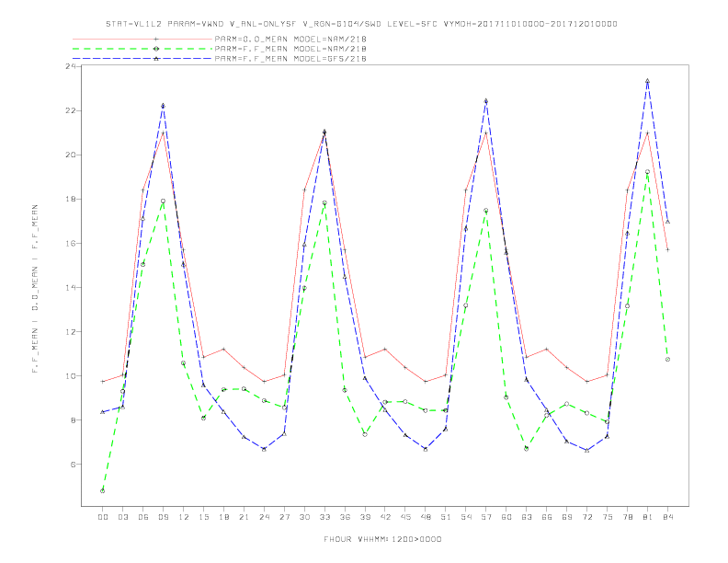Click the green circle data point at hour 00

pyautogui.click(x=103, y=490)
